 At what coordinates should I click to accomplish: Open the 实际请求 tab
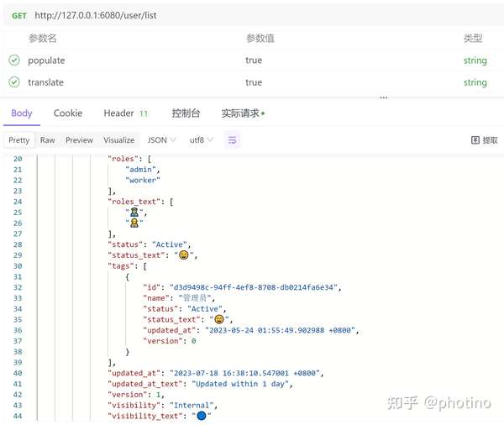pos(242,113)
